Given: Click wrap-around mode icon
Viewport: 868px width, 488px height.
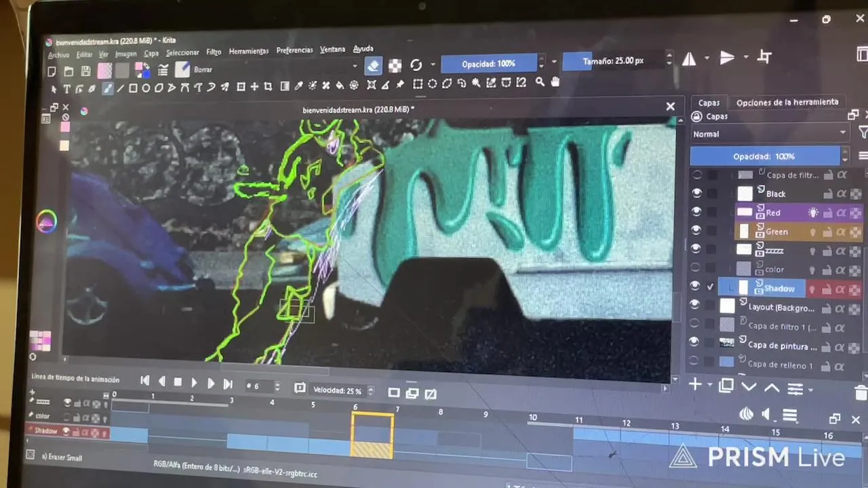Looking at the screenshot, I should [764, 58].
